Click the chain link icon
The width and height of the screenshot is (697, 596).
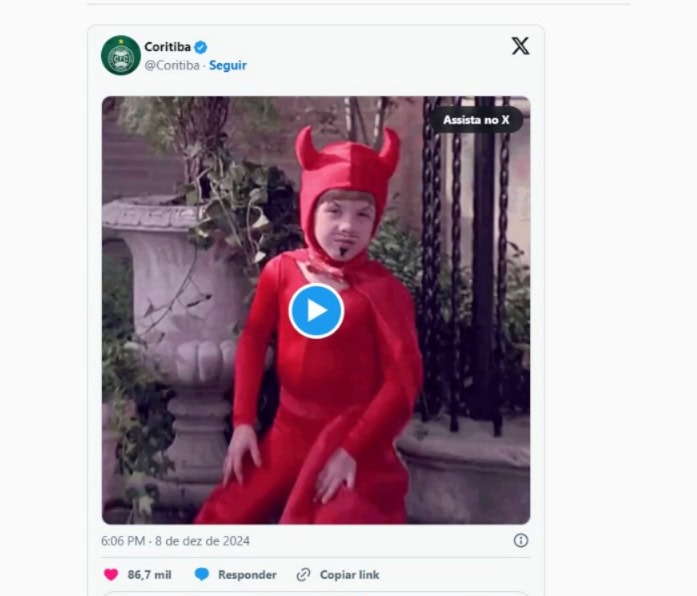[304, 574]
